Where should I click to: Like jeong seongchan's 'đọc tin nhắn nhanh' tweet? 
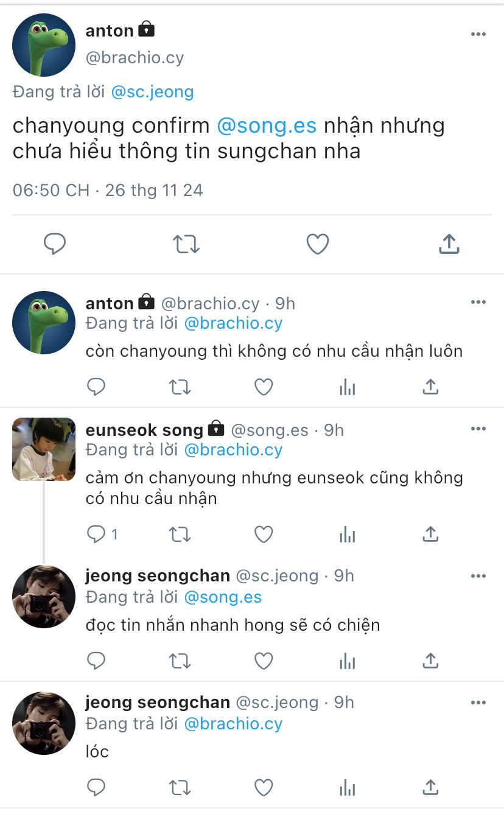[x=264, y=661]
